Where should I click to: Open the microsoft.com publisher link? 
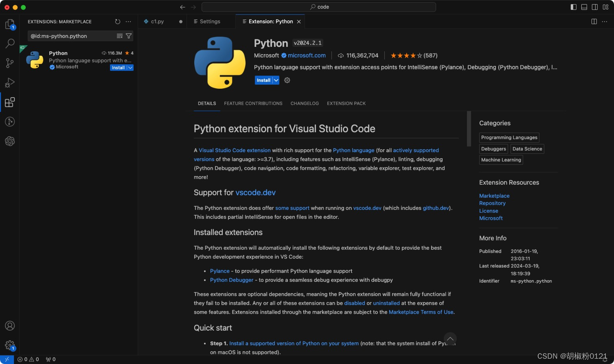[307, 55]
